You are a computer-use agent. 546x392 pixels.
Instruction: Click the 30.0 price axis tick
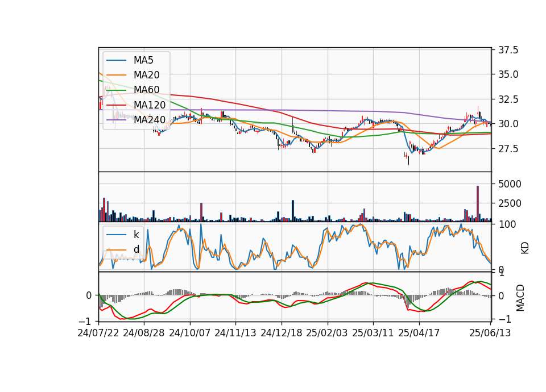pyautogui.click(x=508, y=124)
